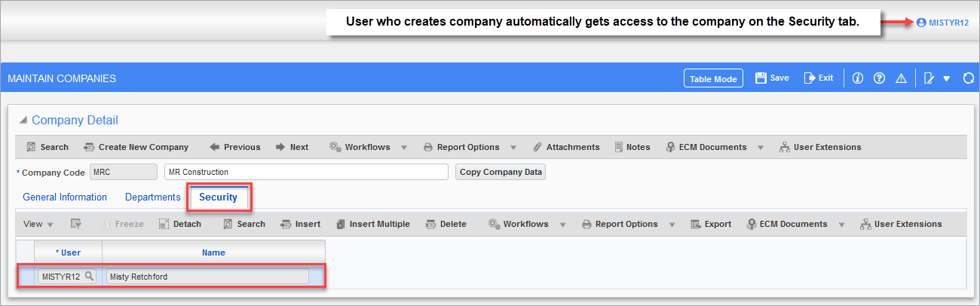This screenshot has width=980, height=306.
Task: Open the View dropdown menu
Action: click(38, 224)
